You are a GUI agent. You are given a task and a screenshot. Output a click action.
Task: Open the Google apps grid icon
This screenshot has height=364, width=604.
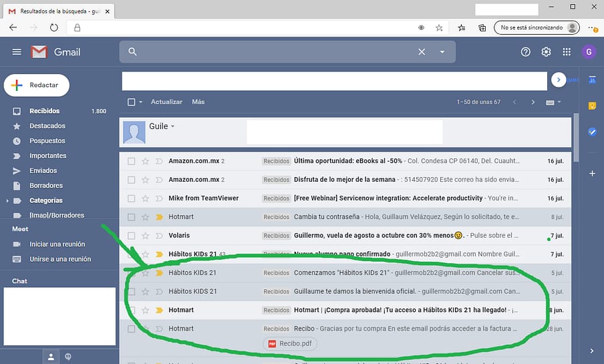click(567, 51)
